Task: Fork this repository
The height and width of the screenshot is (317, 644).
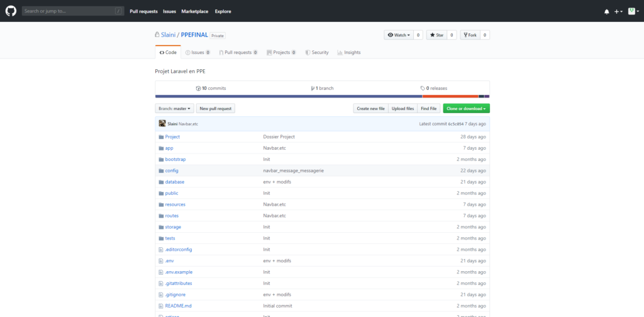Action: [470, 35]
